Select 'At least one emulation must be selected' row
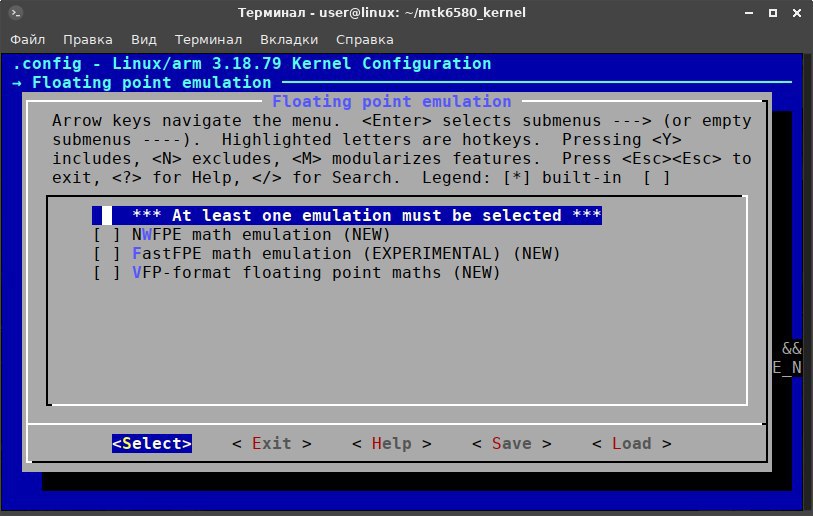813x516 pixels. (347, 216)
